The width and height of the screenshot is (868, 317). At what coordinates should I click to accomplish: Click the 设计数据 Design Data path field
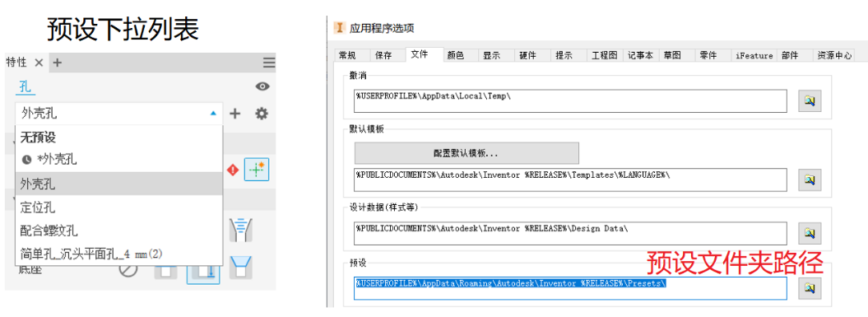(570, 233)
